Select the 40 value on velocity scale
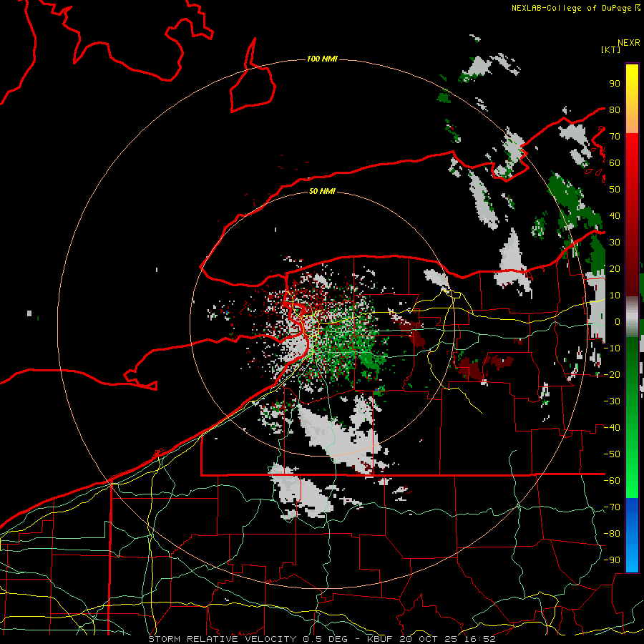Screen dimensions: 644x644 point(615,216)
